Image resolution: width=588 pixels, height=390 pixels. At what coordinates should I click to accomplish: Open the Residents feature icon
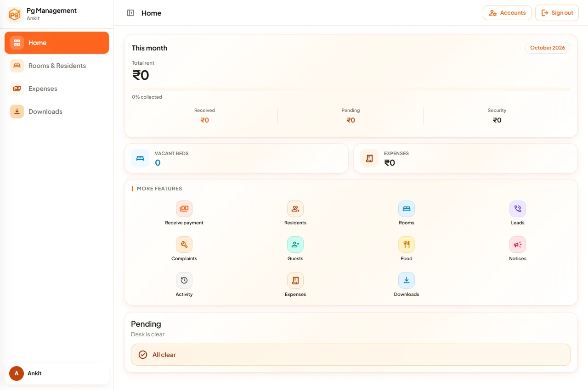click(x=295, y=209)
